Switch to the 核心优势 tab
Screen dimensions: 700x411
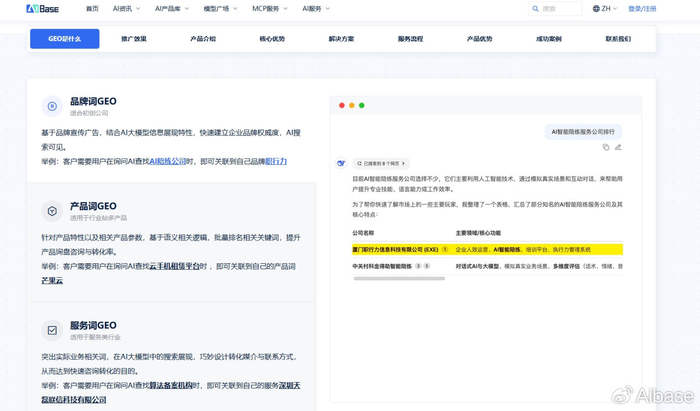tap(272, 39)
